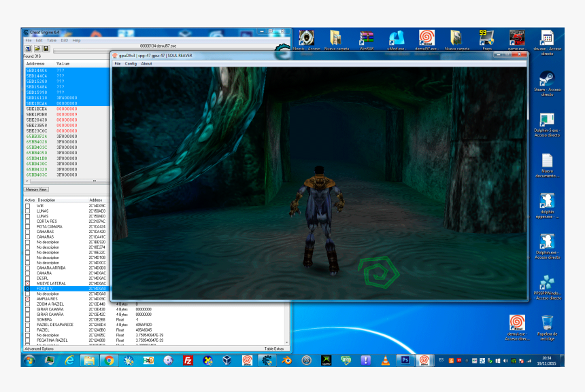This screenshot has height=392, width=585.
Task: Open Photoshop from taskbar
Action: [405, 360]
